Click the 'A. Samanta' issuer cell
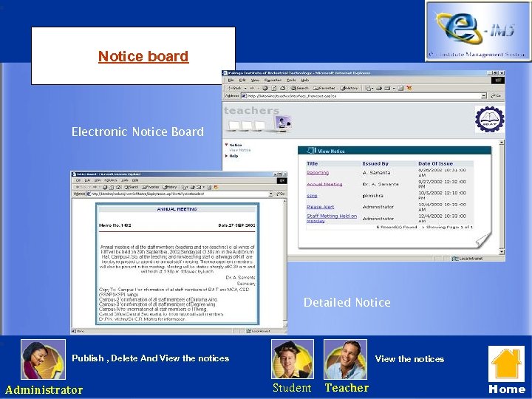Image resolution: width=532 pixels, height=399 pixels. (x=376, y=173)
